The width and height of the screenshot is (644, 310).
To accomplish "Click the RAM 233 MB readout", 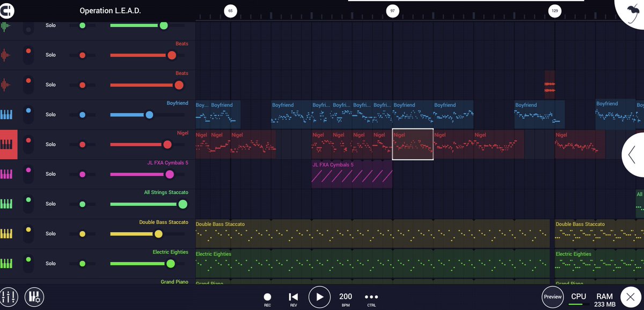I will [604, 299].
